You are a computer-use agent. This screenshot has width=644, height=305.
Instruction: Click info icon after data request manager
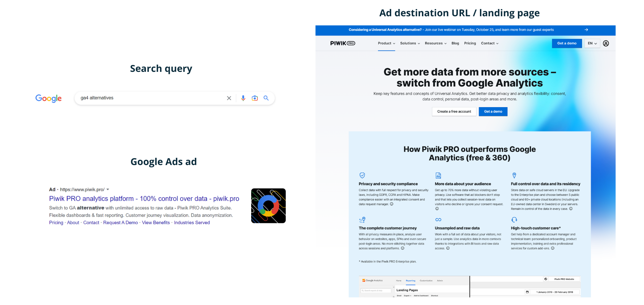391,204
